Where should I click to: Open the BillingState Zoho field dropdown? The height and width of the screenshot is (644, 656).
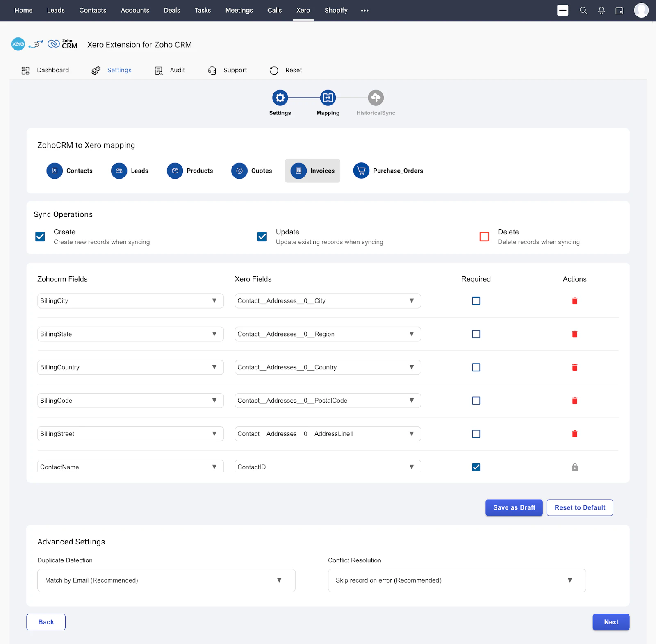click(x=130, y=334)
